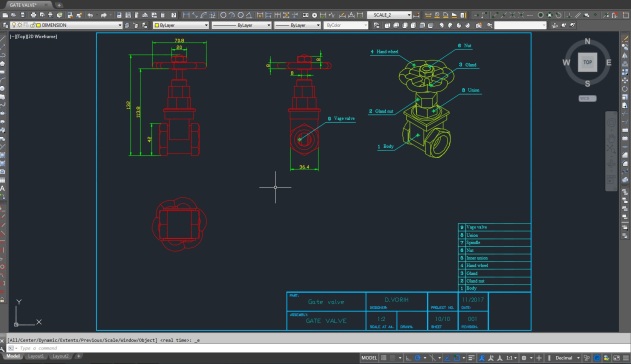The height and width of the screenshot is (364, 631).
Task: Open the 1:1 annotation scale dropdown
Action: pos(511,358)
